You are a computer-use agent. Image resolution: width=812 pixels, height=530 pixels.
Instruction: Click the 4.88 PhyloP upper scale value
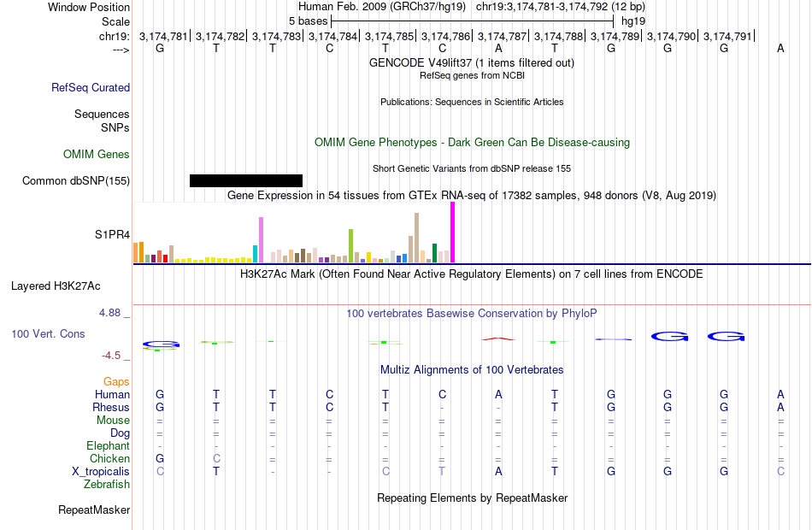[109, 313]
